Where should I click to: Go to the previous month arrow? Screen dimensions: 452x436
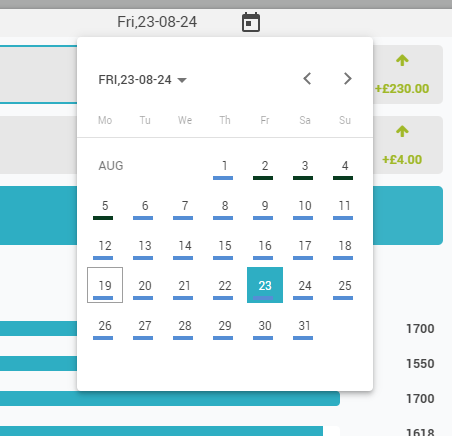click(307, 79)
